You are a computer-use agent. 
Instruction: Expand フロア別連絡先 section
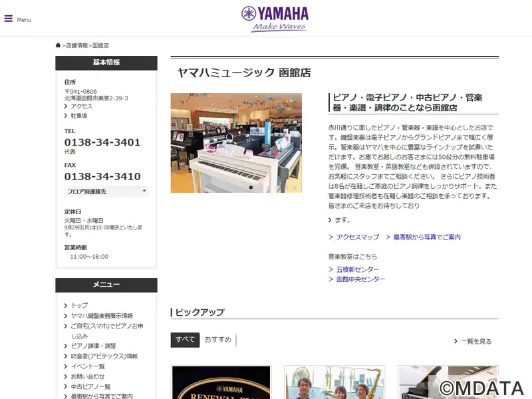pyautogui.click(x=106, y=192)
